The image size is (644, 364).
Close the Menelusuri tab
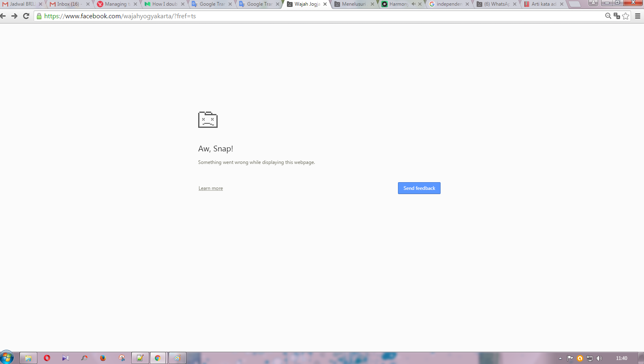(x=372, y=4)
